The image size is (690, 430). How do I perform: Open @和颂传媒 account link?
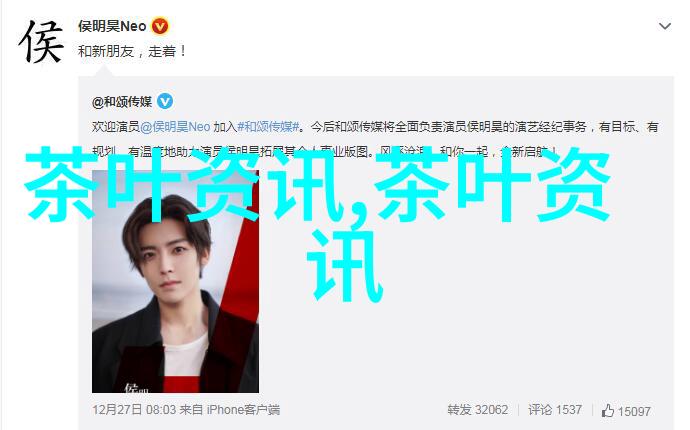click(x=122, y=102)
